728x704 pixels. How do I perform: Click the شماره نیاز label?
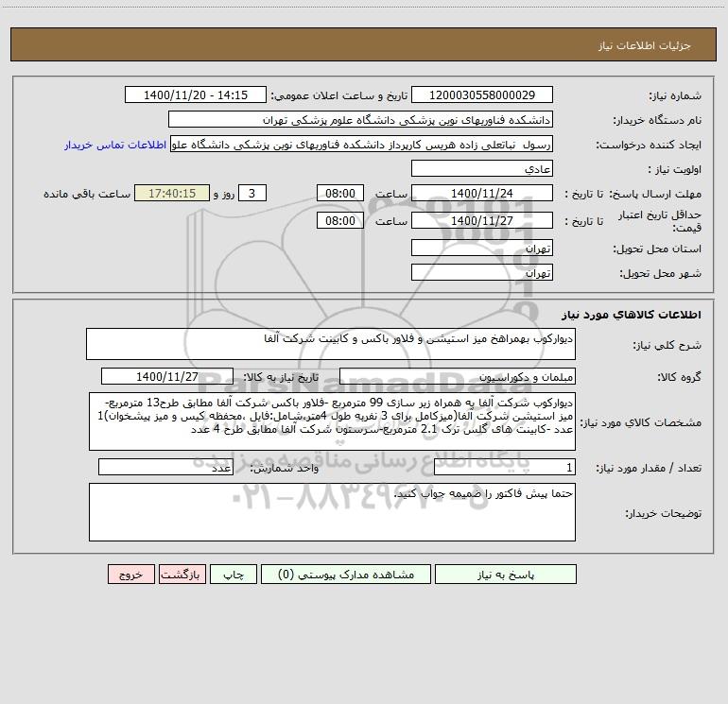(675, 95)
